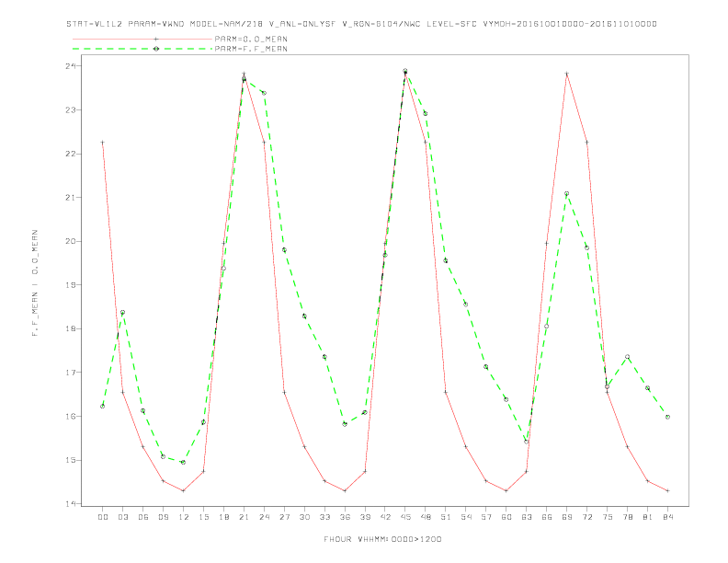
Task: Click x-axis tick label 27
Action: click(x=284, y=517)
